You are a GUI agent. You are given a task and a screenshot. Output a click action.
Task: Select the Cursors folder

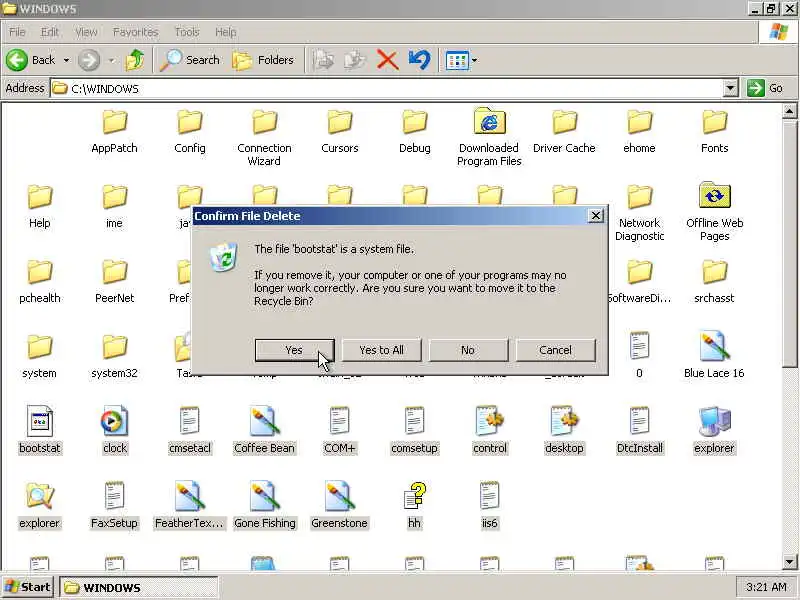(x=340, y=132)
